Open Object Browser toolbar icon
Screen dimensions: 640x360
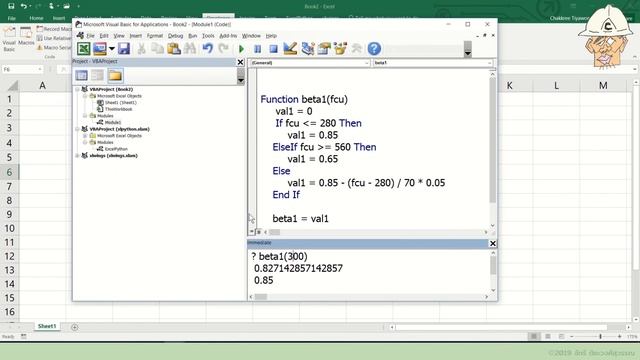340,49
